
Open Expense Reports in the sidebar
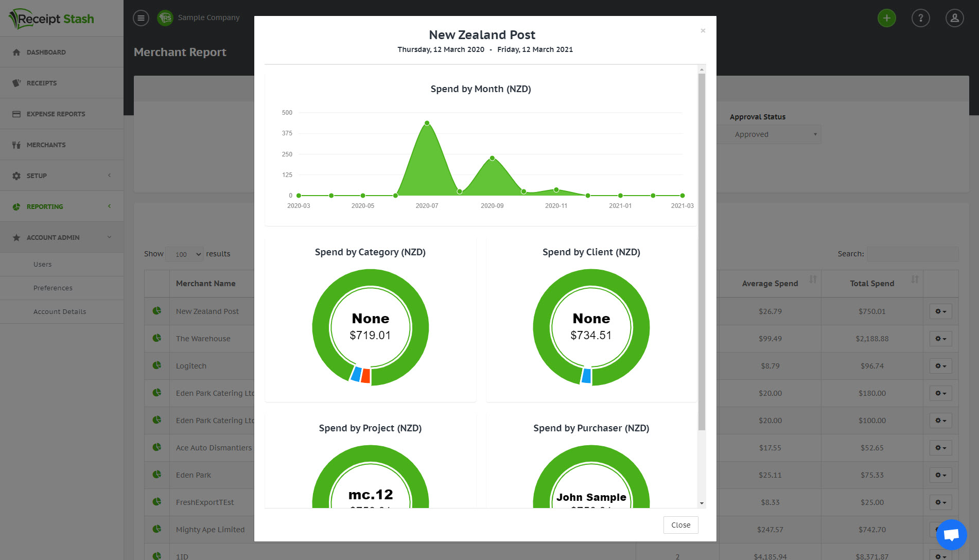(x=62, y=114)
